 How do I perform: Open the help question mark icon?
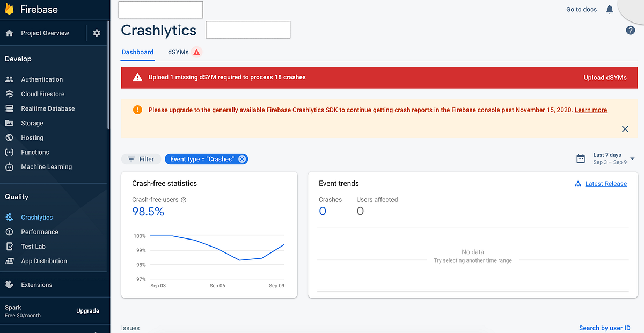pyautogui.click(x=631, y=30)
